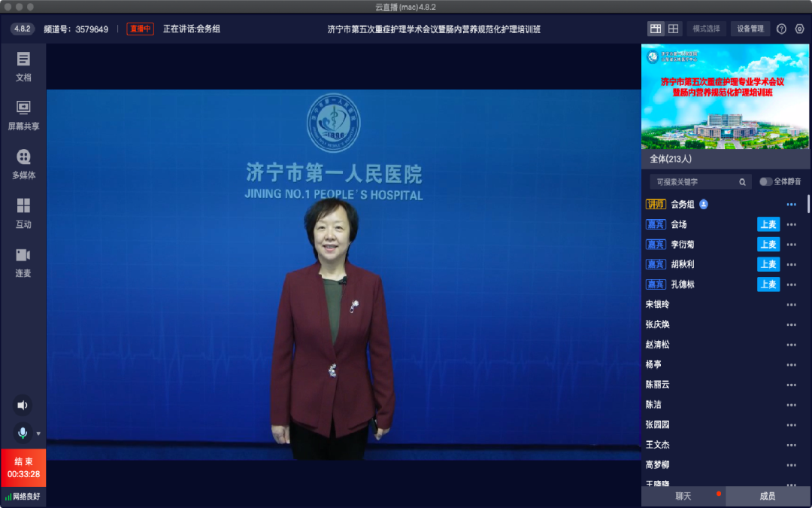
Task: Expand the microphone device dropdown arrow
Action: tap(38, 433)
